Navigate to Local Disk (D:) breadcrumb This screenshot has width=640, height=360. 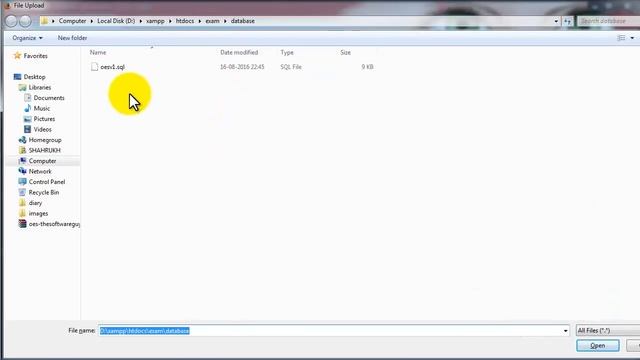(x=116, y=21)
